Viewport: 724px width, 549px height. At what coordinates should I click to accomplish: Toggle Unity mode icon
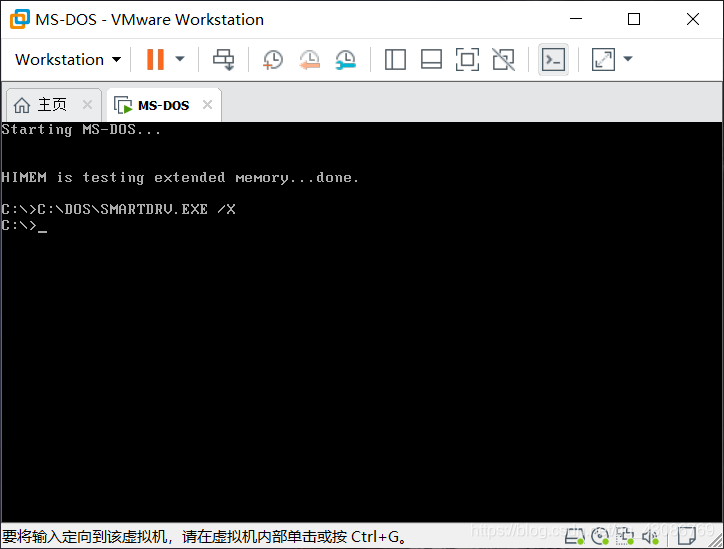pyautogui.click(x=503, y=60)
